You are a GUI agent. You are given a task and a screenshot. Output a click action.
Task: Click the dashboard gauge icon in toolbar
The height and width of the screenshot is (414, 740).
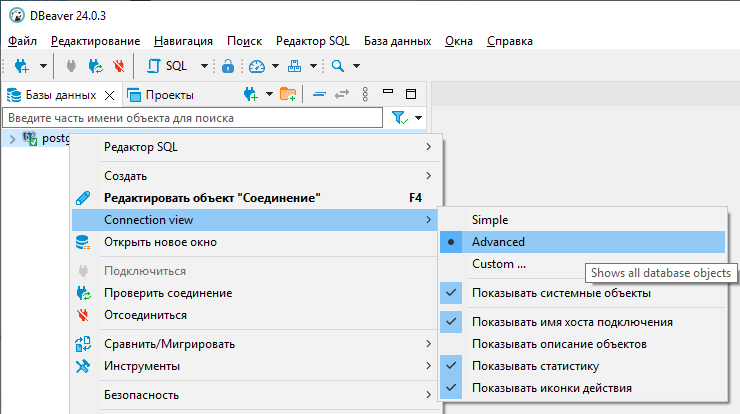click(257, 66)
